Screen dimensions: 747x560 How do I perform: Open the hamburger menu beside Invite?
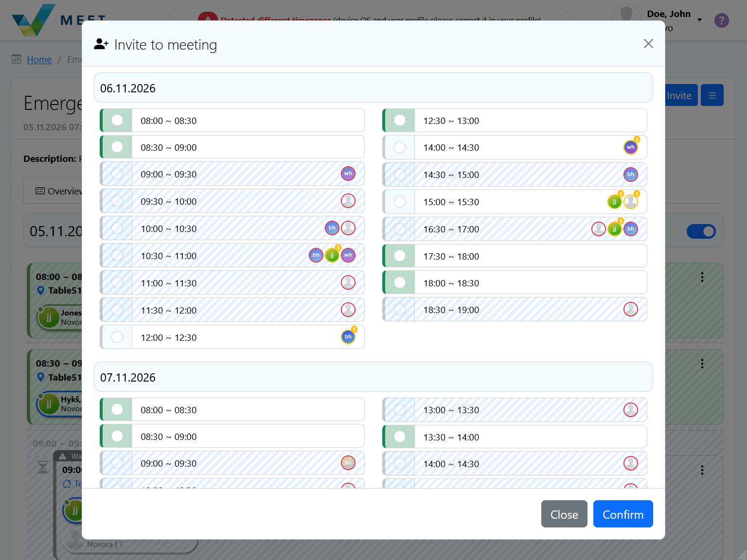[712, 95]
